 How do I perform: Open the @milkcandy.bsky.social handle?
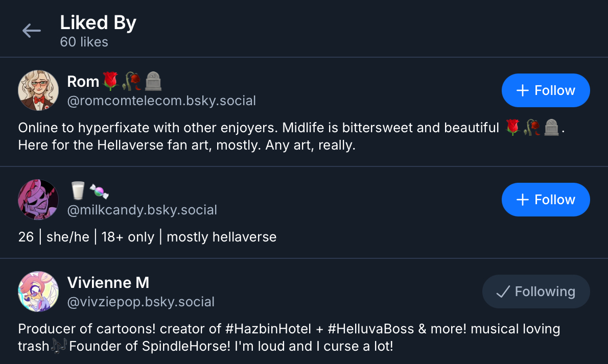coord(142,210)
